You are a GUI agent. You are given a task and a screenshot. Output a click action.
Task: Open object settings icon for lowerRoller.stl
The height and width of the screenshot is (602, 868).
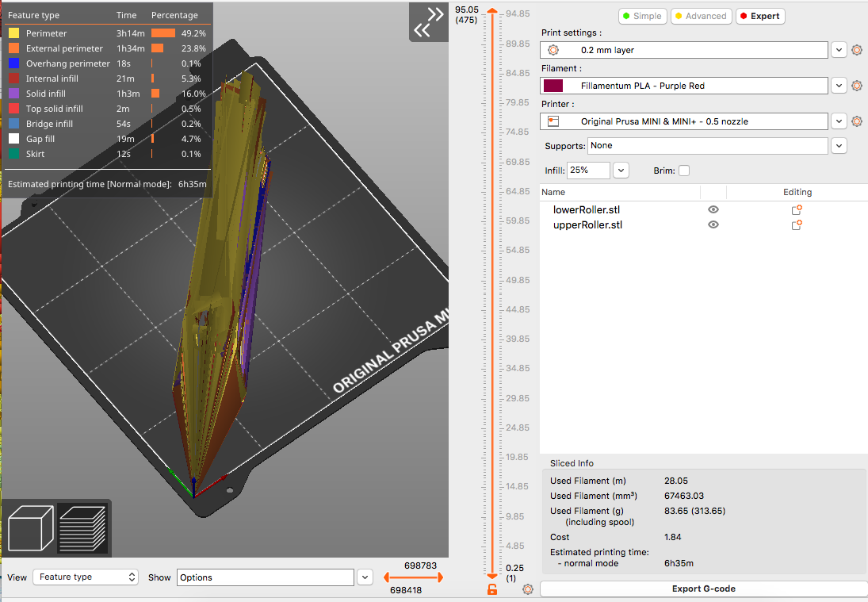coord(797,209)
